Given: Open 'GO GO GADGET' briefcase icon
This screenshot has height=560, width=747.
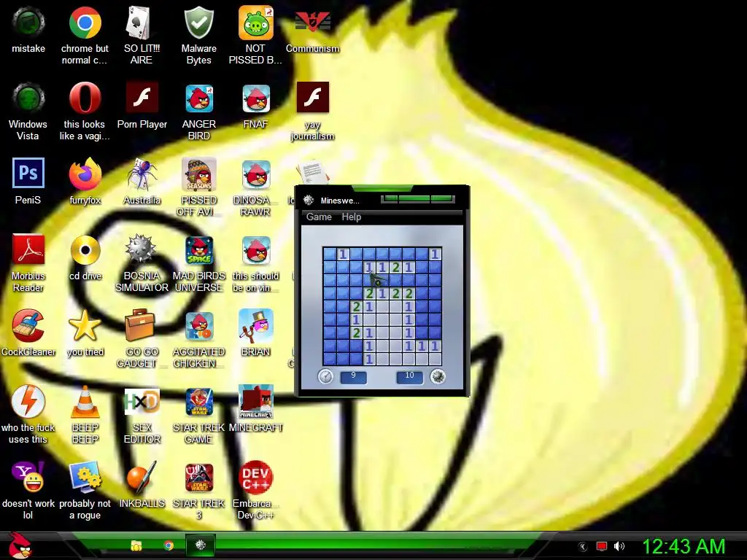Looking at the screenshot, I should pos(140,324).
